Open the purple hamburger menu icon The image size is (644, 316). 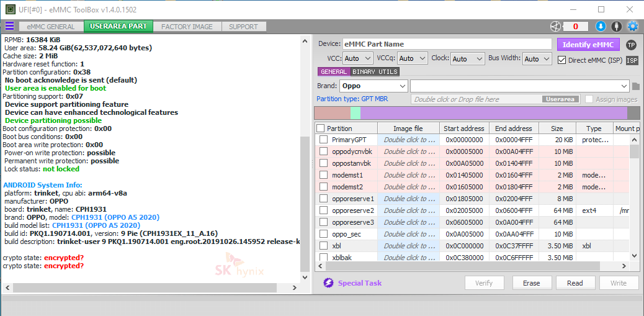[x=9, y=26]
